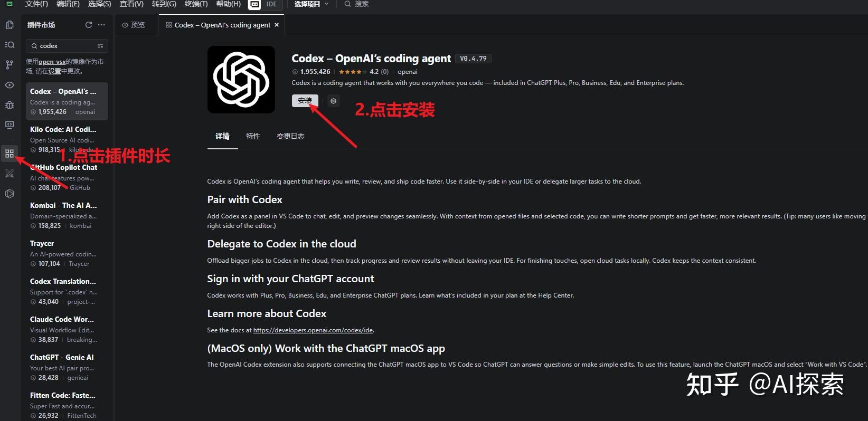The image size is (868, 421).
Task: Select Codex Translation... extension in list
Action: point(67,291)
